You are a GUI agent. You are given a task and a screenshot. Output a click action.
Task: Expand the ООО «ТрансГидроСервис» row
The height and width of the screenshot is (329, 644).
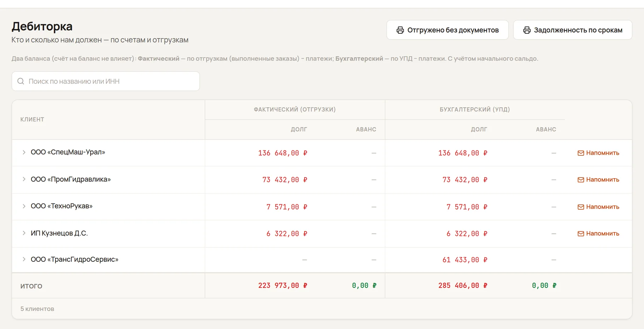[24, 259]
